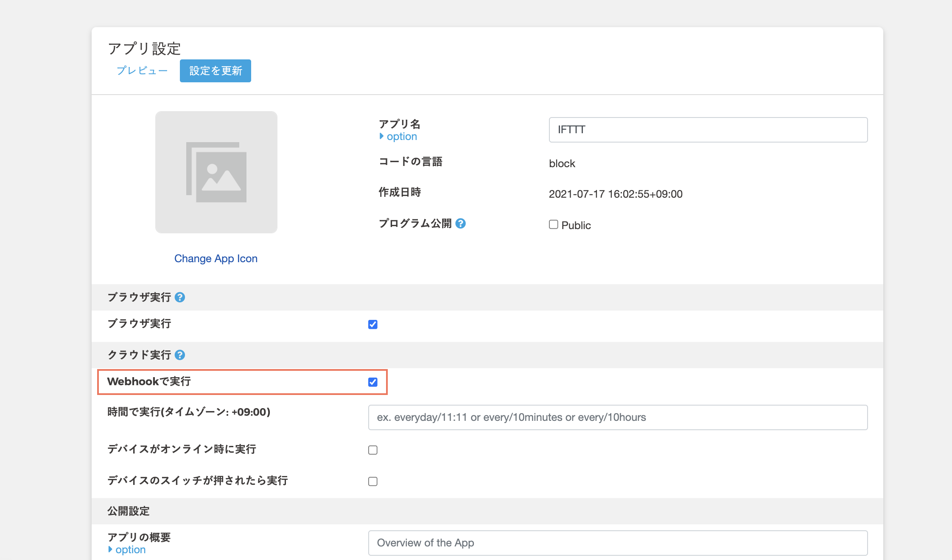Disable the Webhookで実行 checkbox
The height and width of the screenshot is (560, 952).
372,382
